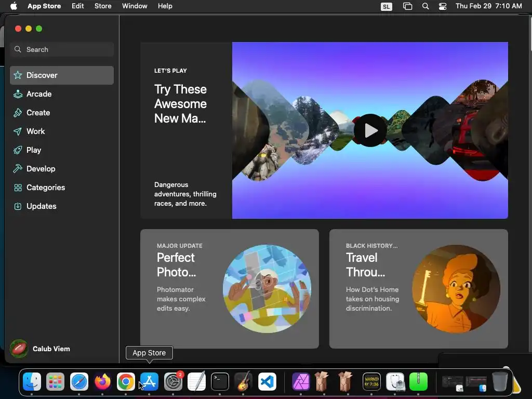Screen dimensions: 532x399
Task: Open the Work section
Action: coord(62,131)
